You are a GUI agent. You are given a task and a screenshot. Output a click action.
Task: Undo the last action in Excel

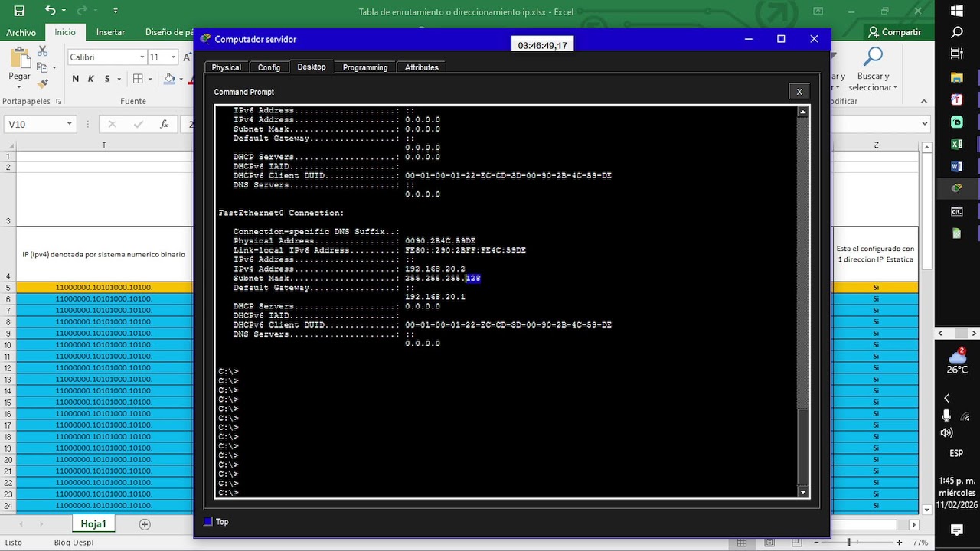pos(50,11)
